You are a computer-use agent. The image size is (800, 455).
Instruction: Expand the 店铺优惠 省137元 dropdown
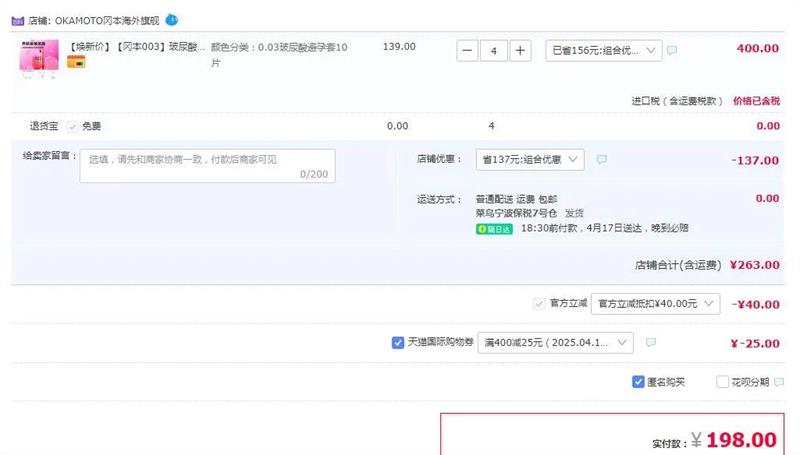532,159
